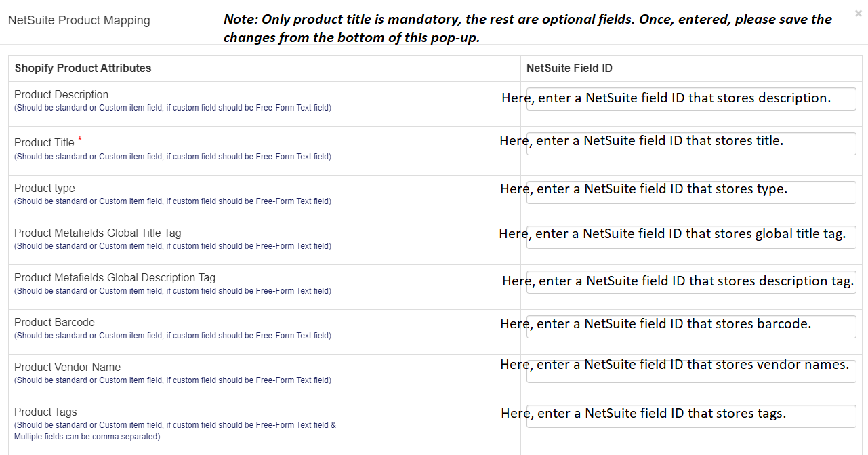Image resolution: width=868 pixels, height=455 pixels.
Task: Click the Product Metafields Global Description Tag label
Action: tap(115, 278)
